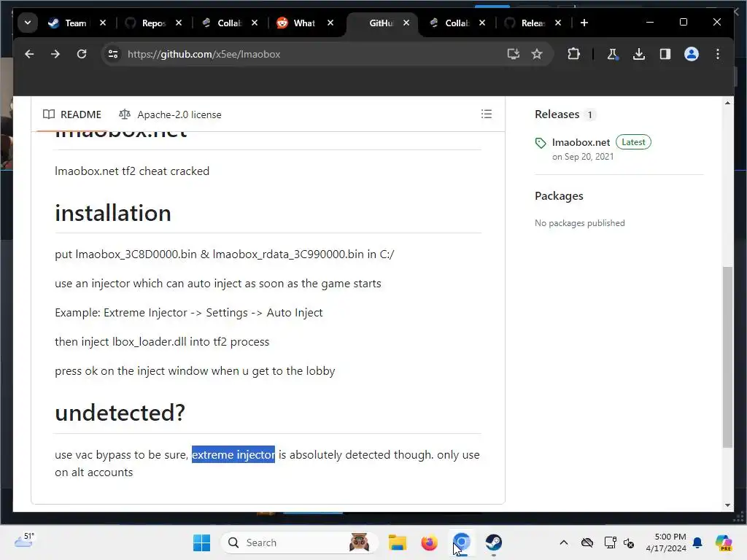Open the Downloads icon
The width and height of the screenshot is (747, 560).
point(639,54)
